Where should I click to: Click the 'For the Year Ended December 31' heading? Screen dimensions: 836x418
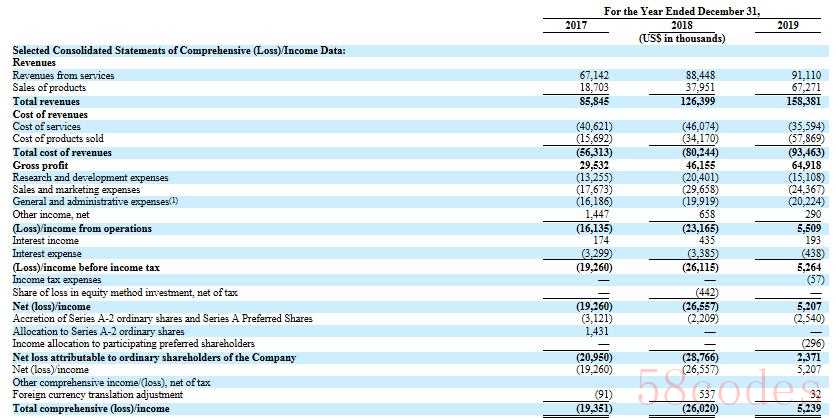tap(682, 11)
